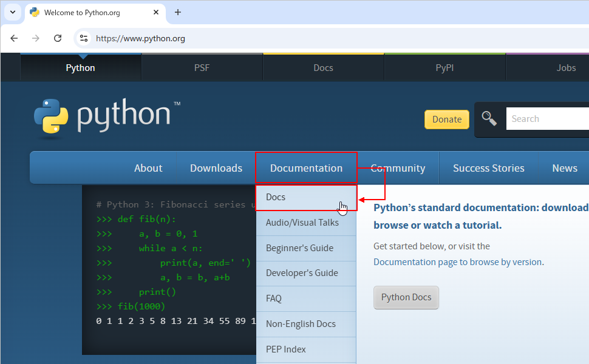Click the yellow Donate button

[x=447, y=120]
